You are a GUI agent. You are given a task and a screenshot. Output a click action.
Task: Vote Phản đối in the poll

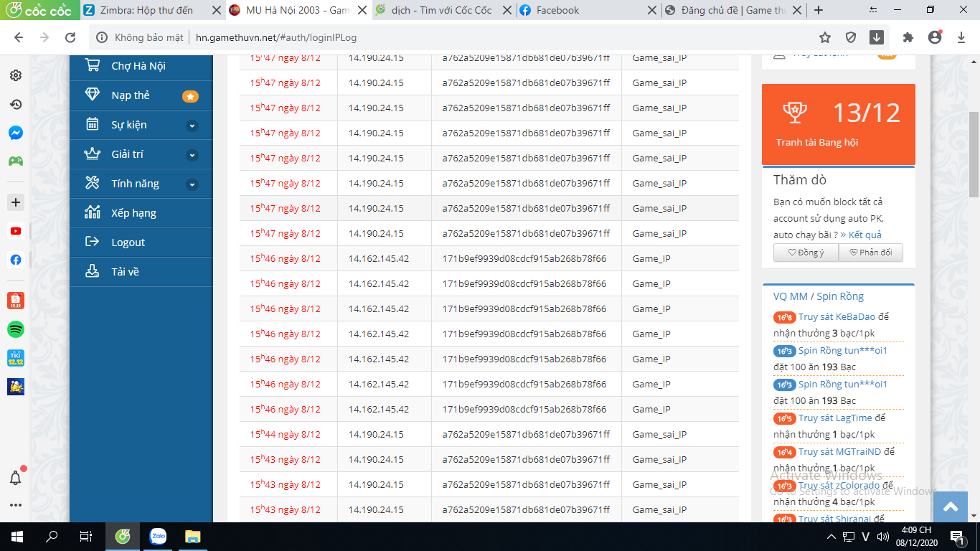click(x=870, y=253)
